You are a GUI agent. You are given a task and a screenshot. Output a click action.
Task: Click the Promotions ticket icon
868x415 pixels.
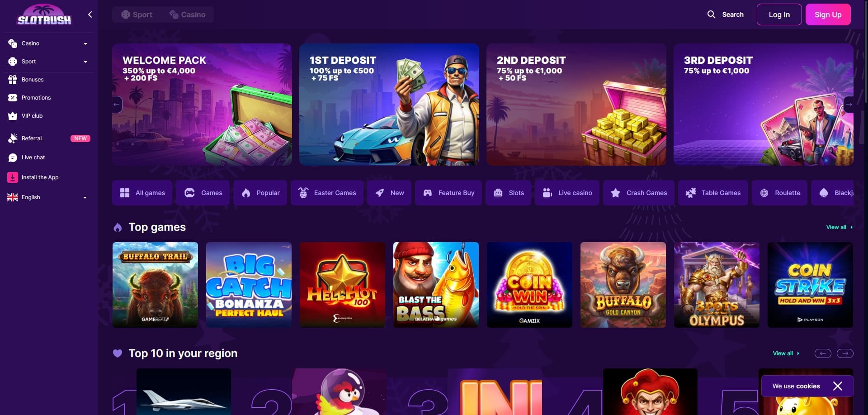13,98
